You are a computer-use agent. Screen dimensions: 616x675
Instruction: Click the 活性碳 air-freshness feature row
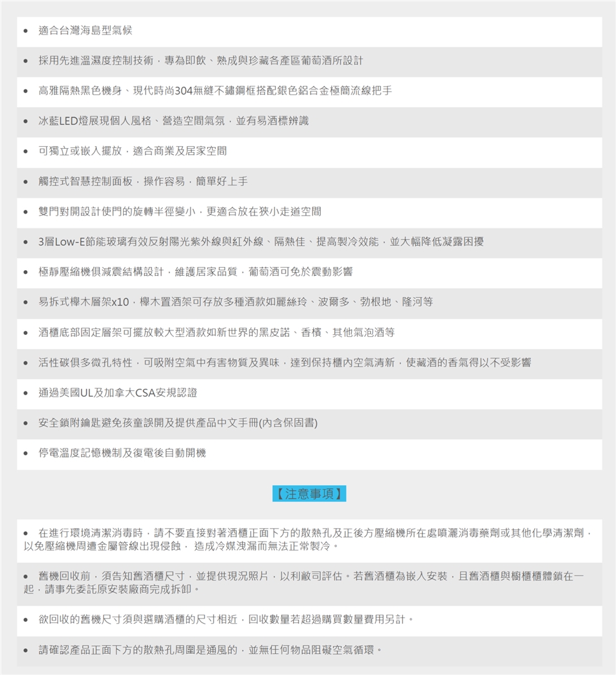click(284, 363)
